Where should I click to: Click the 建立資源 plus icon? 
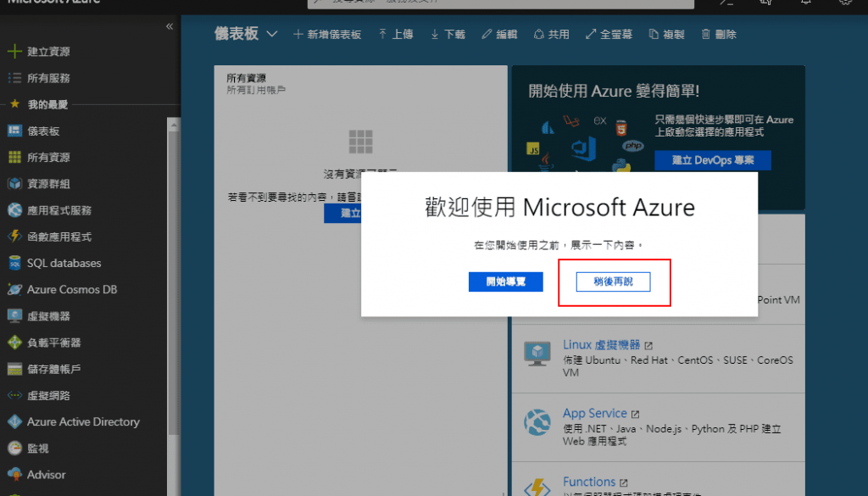click(x=14, y=52)
